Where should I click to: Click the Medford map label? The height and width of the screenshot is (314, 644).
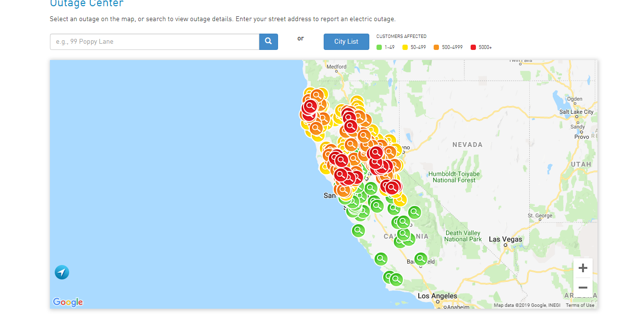(x=336, y=67)
